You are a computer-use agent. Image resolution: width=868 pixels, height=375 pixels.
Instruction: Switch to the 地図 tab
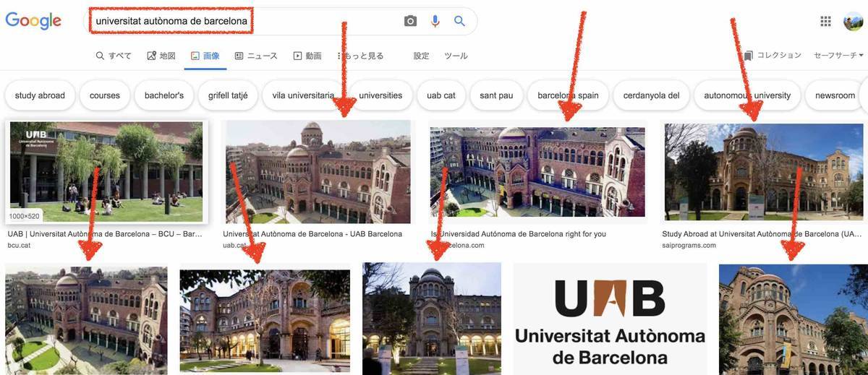pos(161,56)
